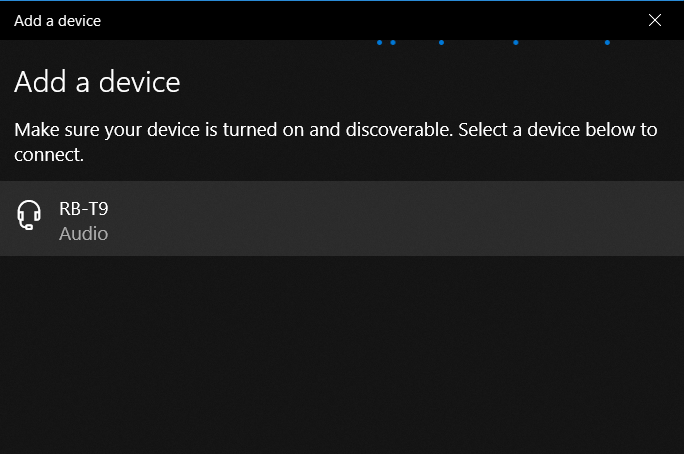Select the RB-T9 device name

tap(83, 209)
